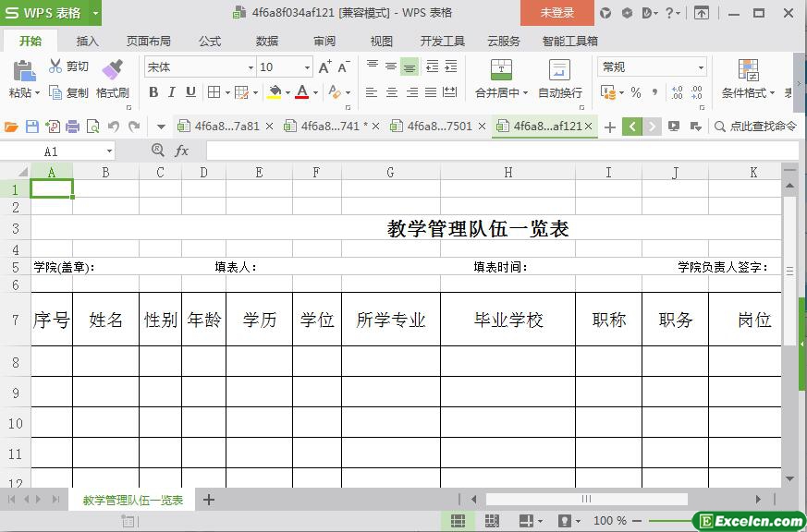Close document tab 4f6a8...7501
The image size is (807, 532).
pyautogui.click(x=482, y=126)
